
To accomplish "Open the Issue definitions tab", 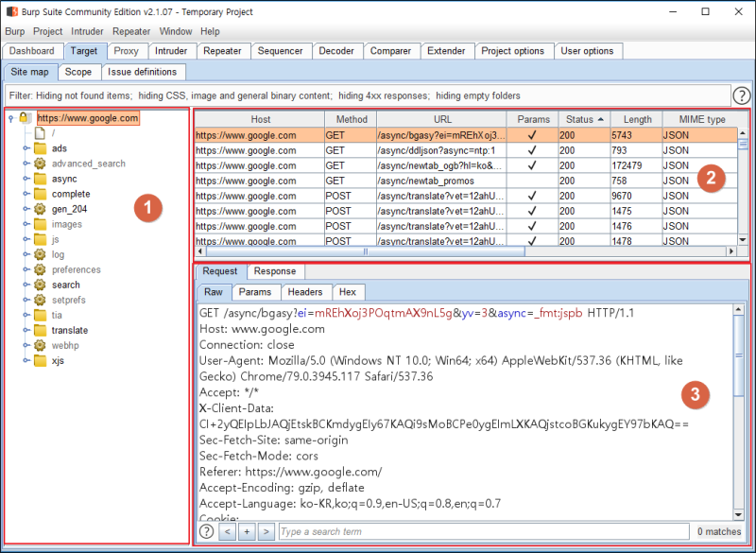I will [x=143, y=72].
